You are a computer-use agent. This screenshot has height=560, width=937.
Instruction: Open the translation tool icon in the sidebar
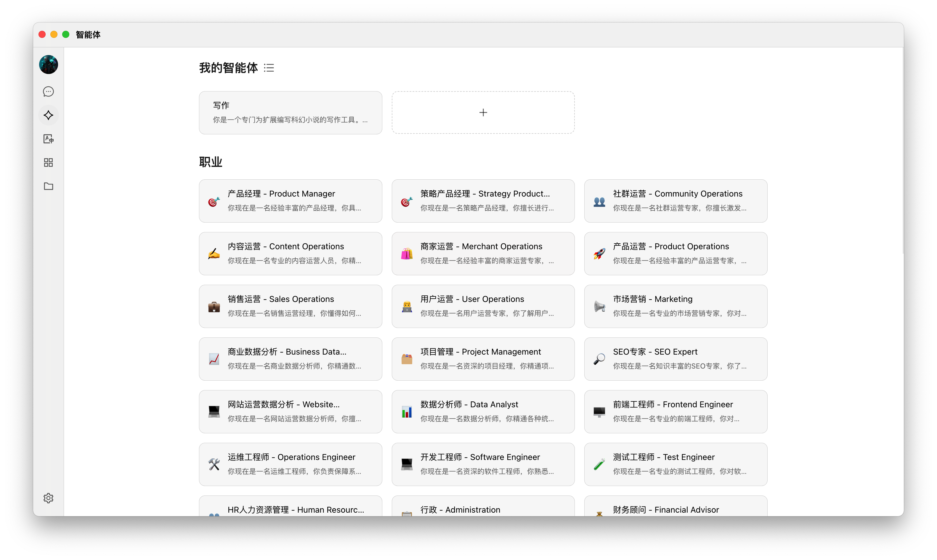(48, 139)
